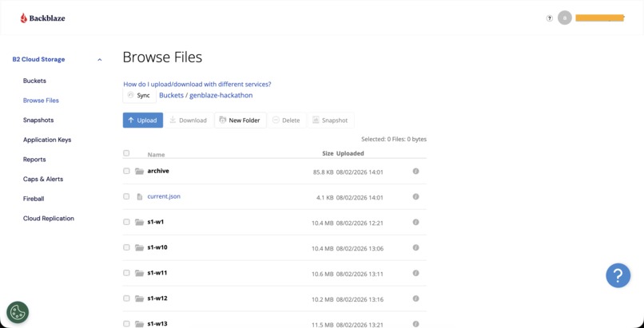Open the blue floating help bubble

(618, 275)
